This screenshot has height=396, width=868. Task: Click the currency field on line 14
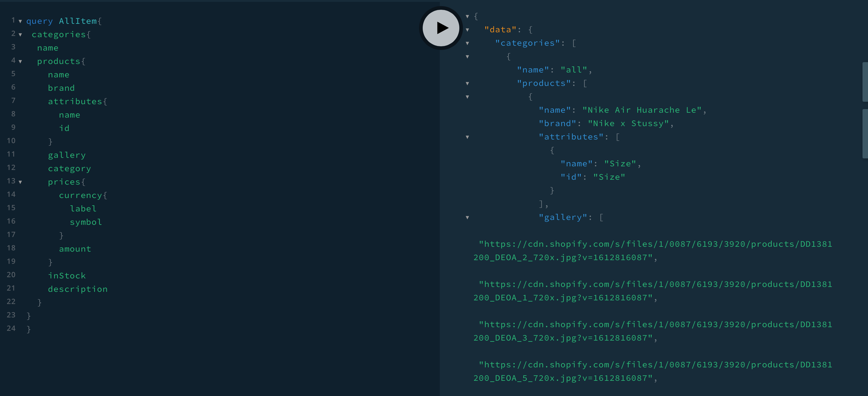pos(81,196)
